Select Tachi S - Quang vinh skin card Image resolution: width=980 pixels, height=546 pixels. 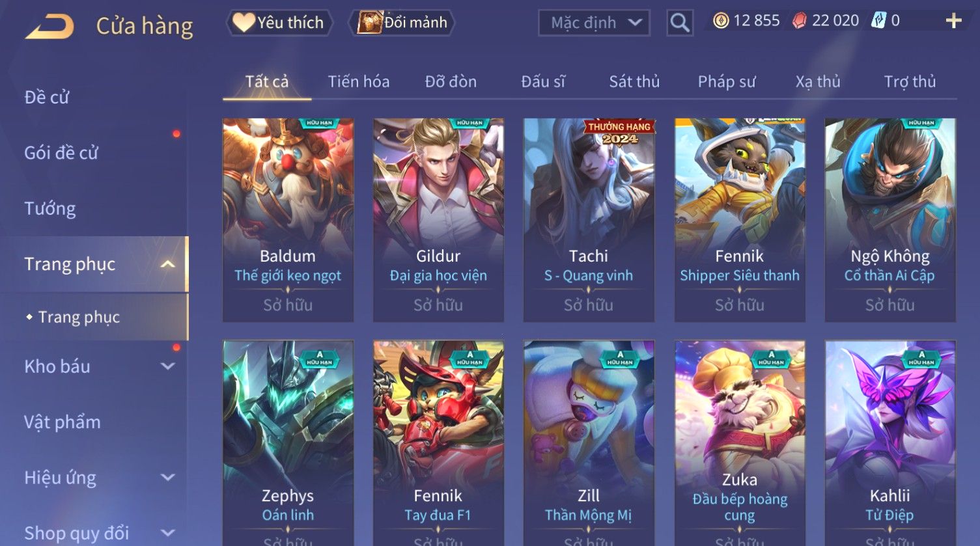(x=589, y=220)
